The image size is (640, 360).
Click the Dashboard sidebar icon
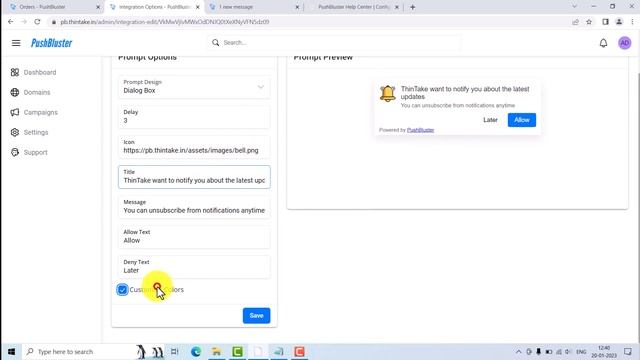[15, 72]
